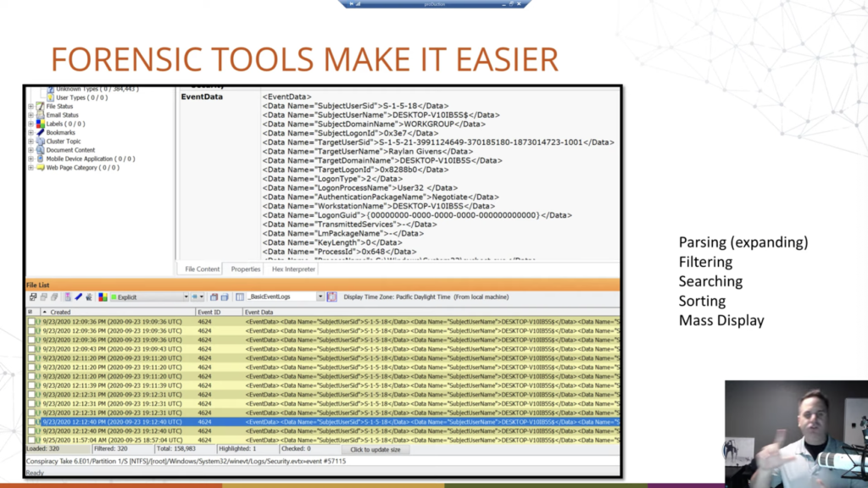Select the highlighted 12:12:40 PM event row
Viewport: 868px width, 488px height.
click(x=323, y=422)
